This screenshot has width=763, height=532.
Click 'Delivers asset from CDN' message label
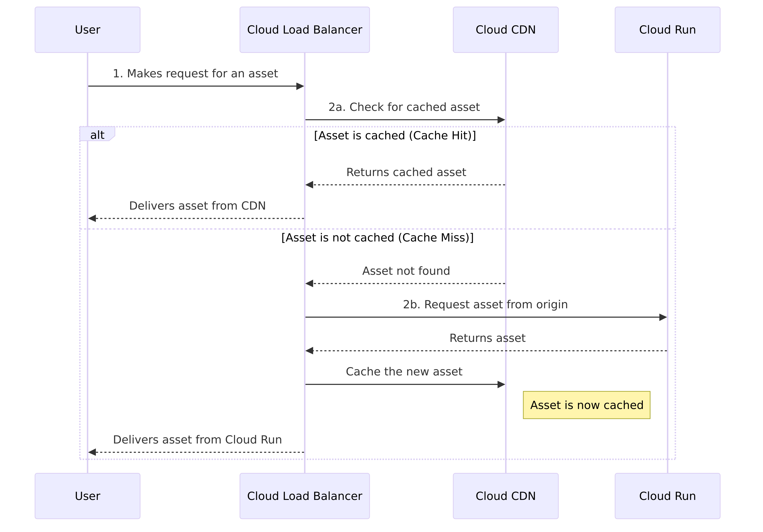coord(197,205)
